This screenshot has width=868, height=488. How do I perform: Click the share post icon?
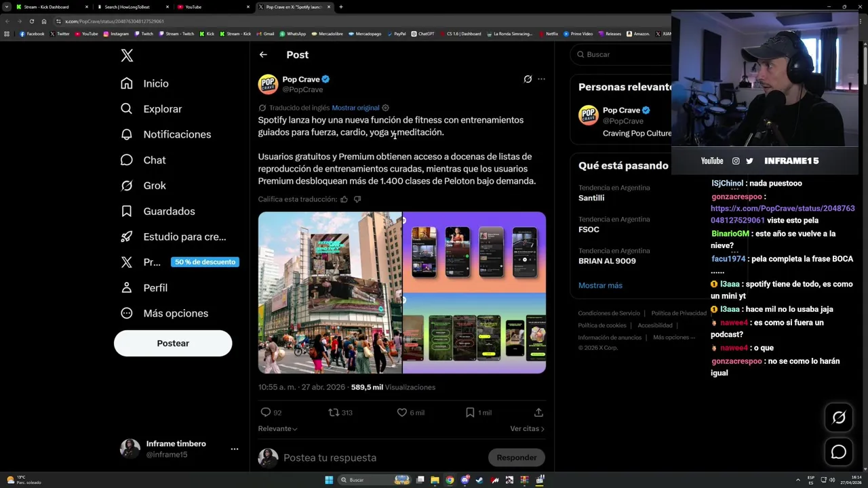coord(538,412)
